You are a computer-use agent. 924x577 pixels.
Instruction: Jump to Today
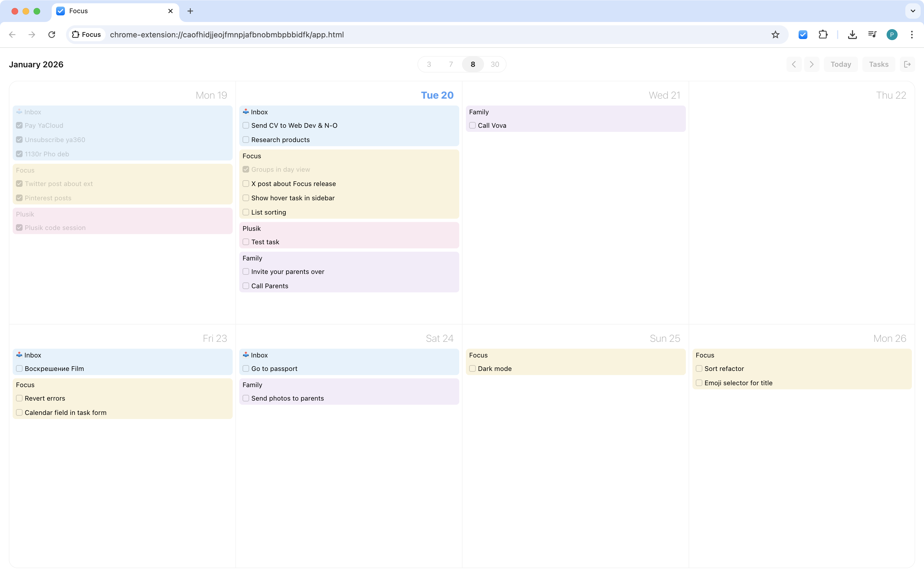pos(840,64)
